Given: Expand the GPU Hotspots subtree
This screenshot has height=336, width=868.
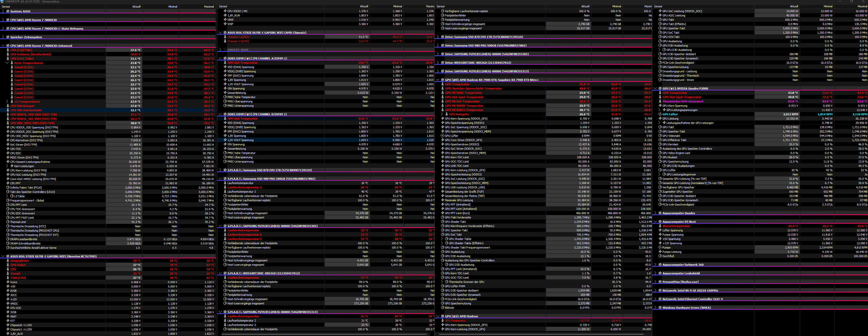Looking at the screenshot, I should tap(442, 115).
